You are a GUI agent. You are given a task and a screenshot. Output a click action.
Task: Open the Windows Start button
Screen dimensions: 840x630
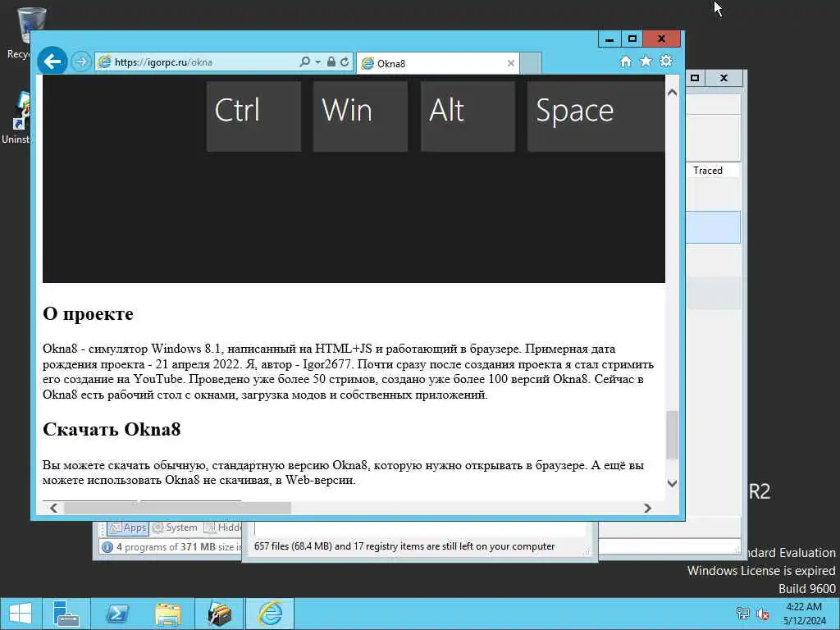click(x=21, y=614)
